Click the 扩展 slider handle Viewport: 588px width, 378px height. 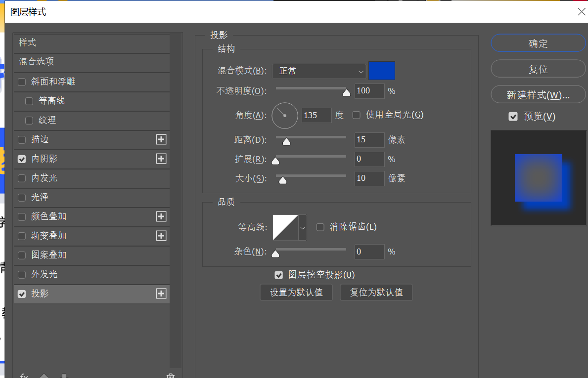click(x=275, y=161)
